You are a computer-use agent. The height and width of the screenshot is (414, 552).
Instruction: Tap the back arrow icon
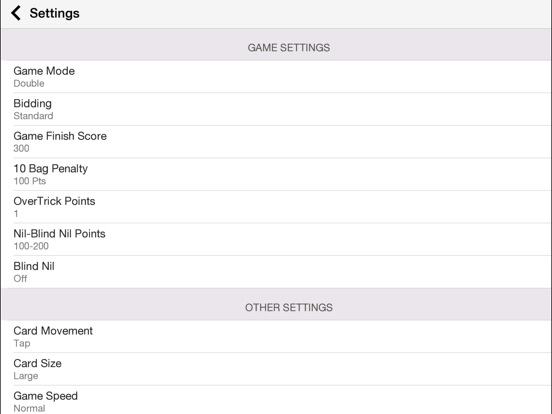[16, 13]
